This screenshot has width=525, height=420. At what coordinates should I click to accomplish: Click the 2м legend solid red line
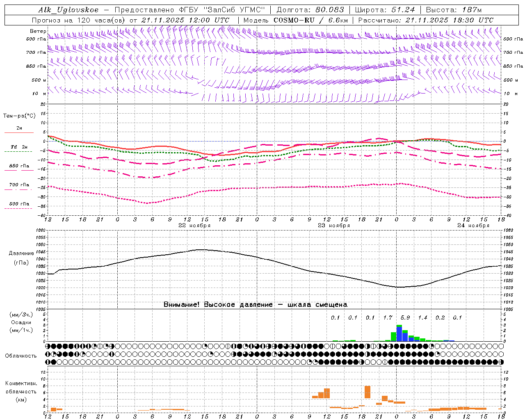(19, 132)
